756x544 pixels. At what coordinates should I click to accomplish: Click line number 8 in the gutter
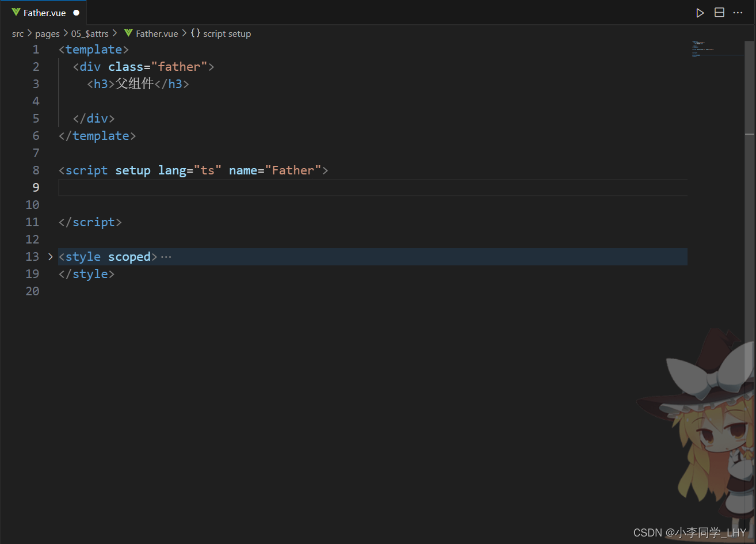pyautogui.click(x=36, y=170)
